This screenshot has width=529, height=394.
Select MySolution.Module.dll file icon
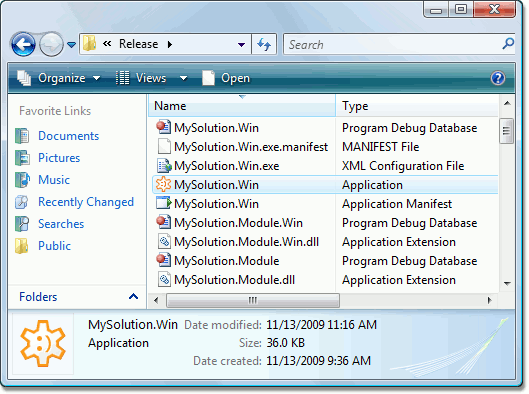164,280
